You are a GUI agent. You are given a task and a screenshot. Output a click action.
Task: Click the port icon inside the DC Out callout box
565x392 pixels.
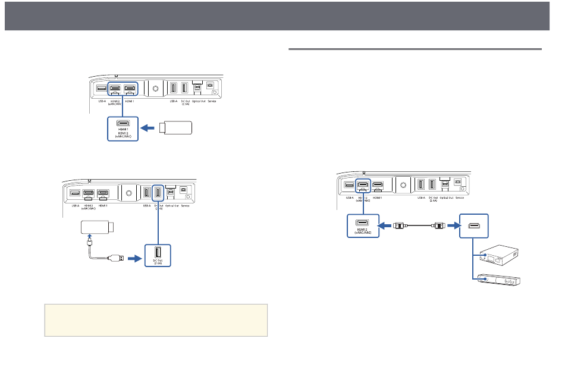[x=158, y=252]
